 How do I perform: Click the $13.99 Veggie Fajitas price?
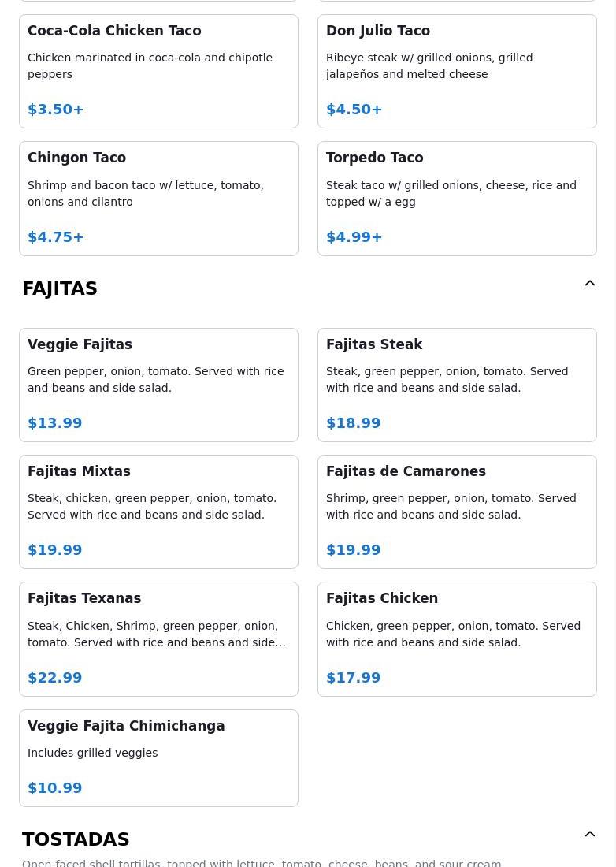coord(54,423)
